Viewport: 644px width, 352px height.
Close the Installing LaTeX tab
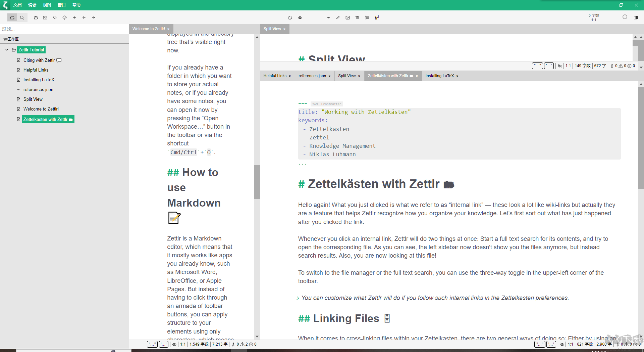pos(457,76)
